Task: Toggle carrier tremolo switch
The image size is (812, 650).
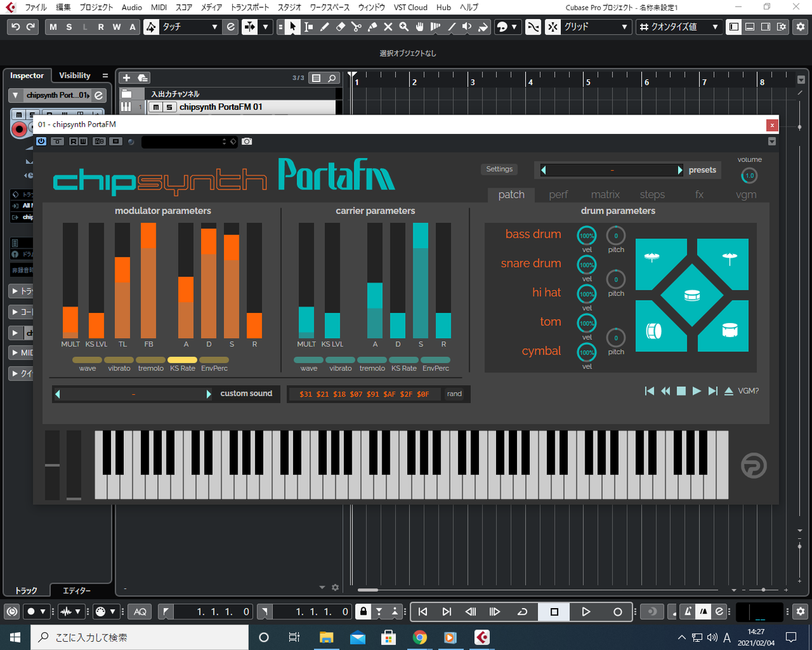Action: (x=372, y=360)
